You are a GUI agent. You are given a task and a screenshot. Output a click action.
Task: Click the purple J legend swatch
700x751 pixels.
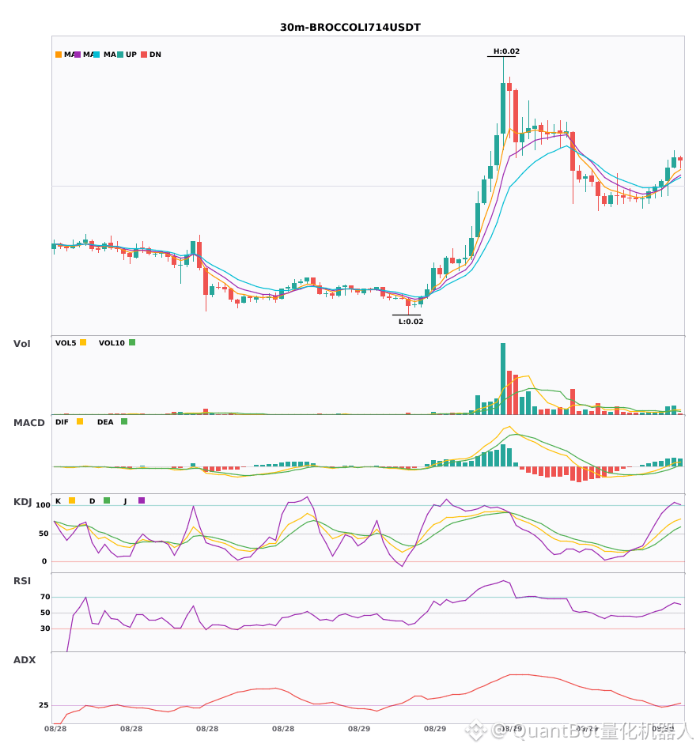142,500
